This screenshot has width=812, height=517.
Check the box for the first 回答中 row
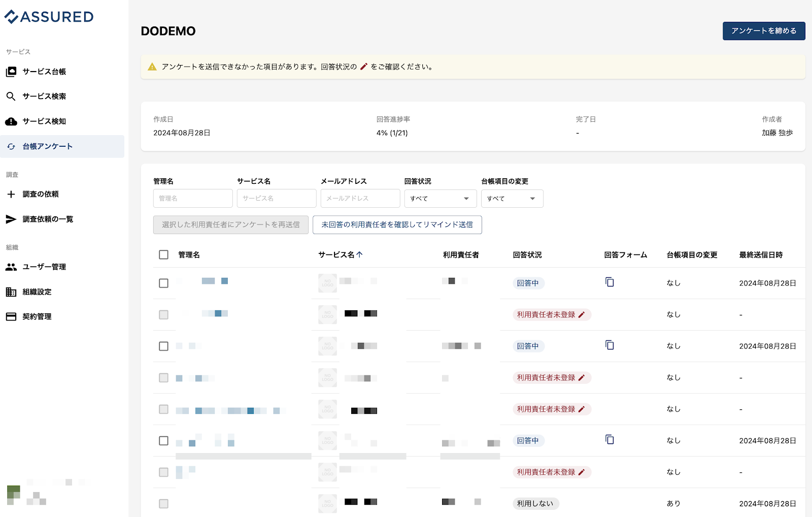tap(163, 283)
